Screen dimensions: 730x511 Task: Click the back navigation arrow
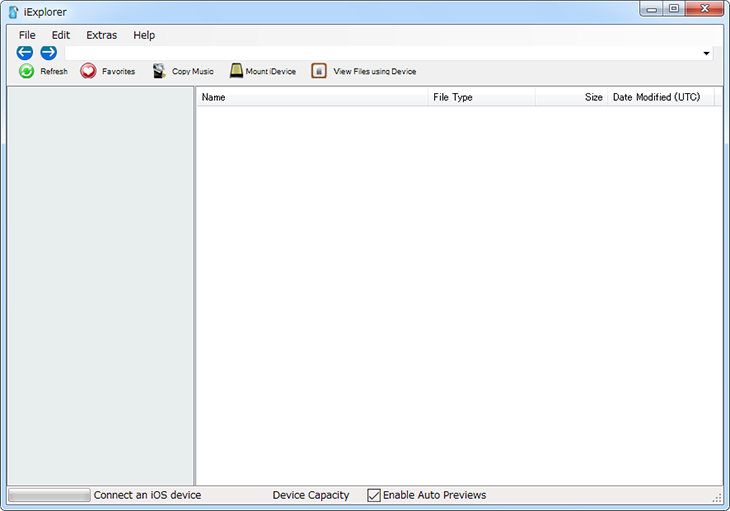[25, 53]
